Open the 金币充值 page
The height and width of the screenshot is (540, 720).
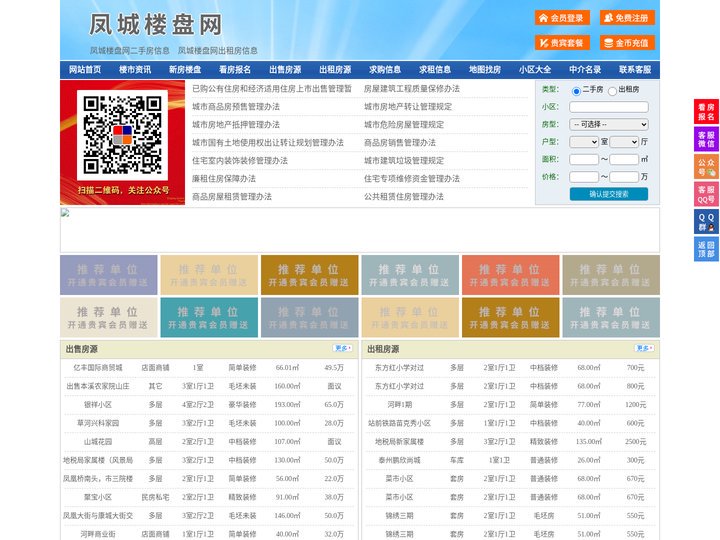pos(627,43)
